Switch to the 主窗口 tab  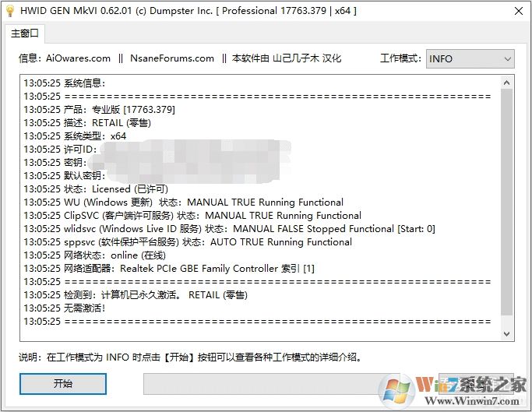(25, 33)
